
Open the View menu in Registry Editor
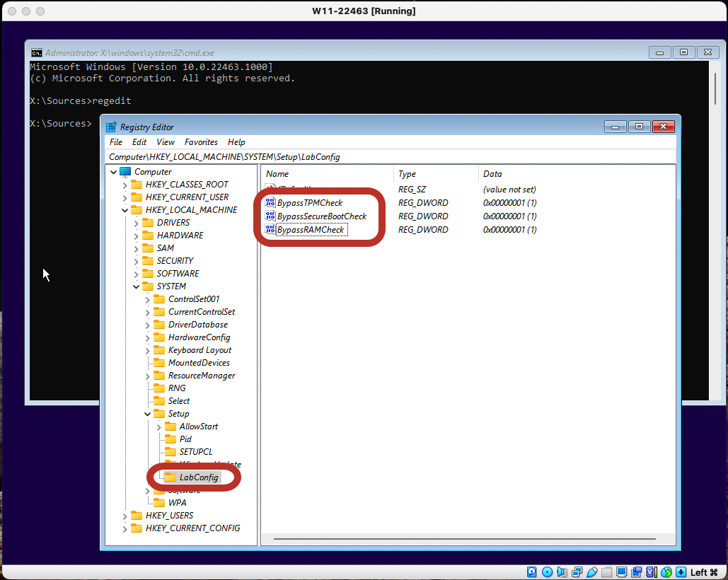[x=166, y=142]
